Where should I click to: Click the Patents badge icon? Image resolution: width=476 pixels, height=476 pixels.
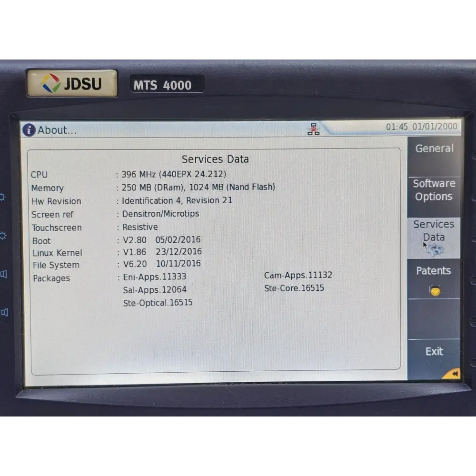pos(435,291)
